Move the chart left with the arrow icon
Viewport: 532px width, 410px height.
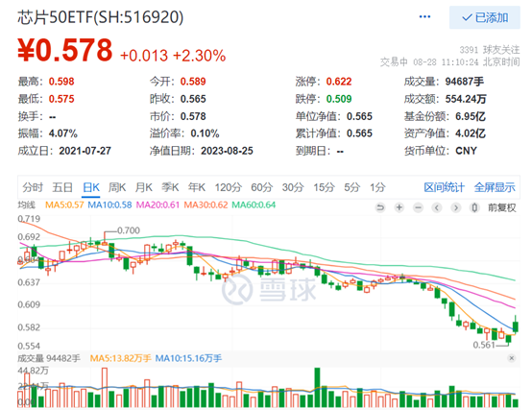(437, 207)
